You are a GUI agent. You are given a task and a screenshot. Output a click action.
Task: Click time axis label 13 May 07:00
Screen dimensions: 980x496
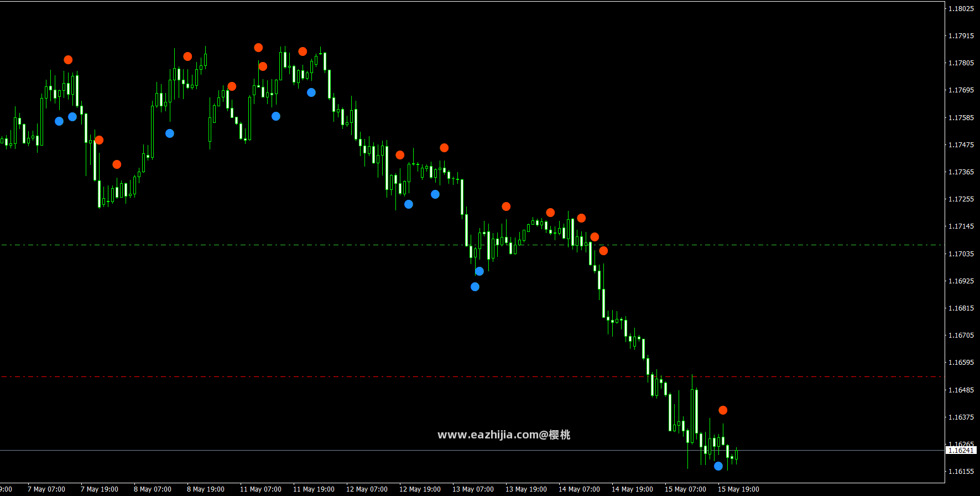[473, 489]
